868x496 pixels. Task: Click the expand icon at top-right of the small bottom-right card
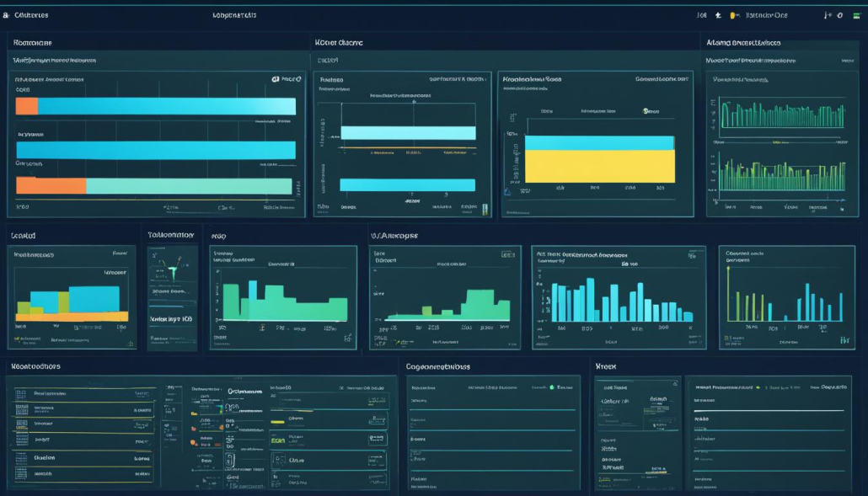675,383
